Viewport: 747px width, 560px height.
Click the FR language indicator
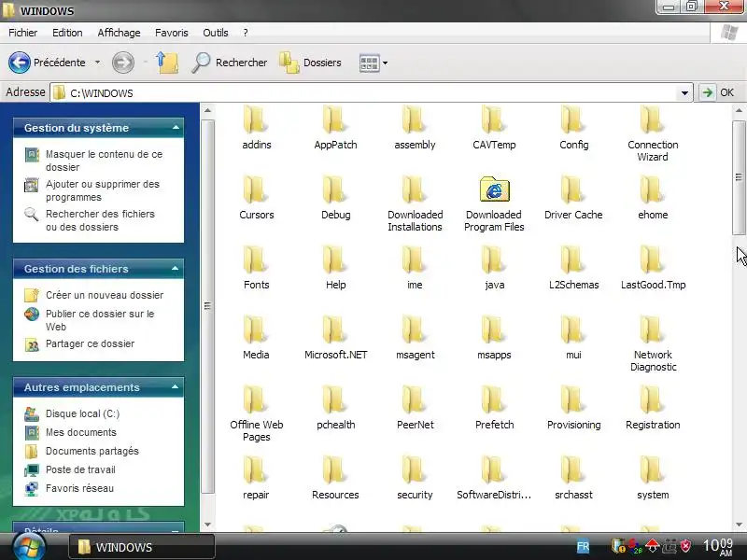(x=583, y=547)
